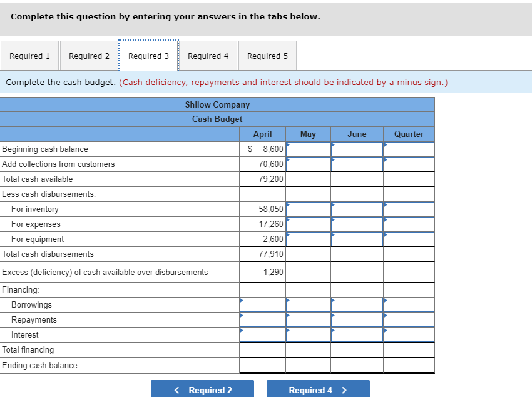Open the Required 5 tab
This screenshot has height=397, width=532.
coord(267,55)
